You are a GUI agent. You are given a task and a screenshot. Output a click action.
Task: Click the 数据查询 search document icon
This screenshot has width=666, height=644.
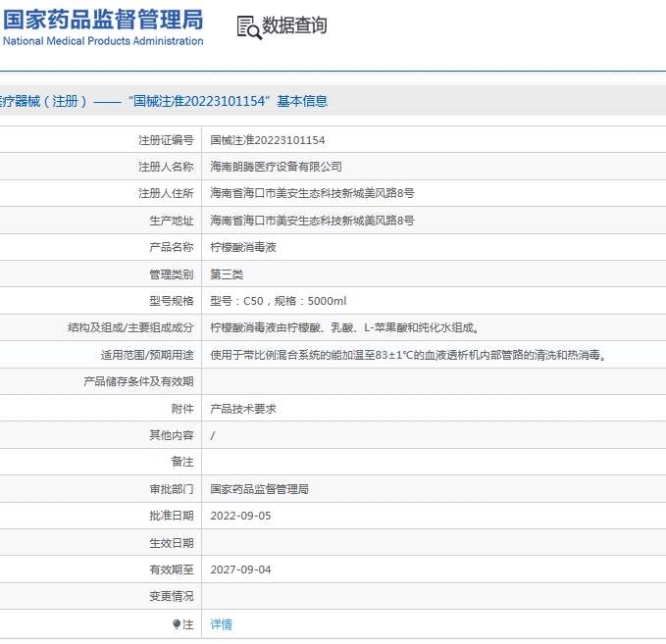(x=249, y=27)
